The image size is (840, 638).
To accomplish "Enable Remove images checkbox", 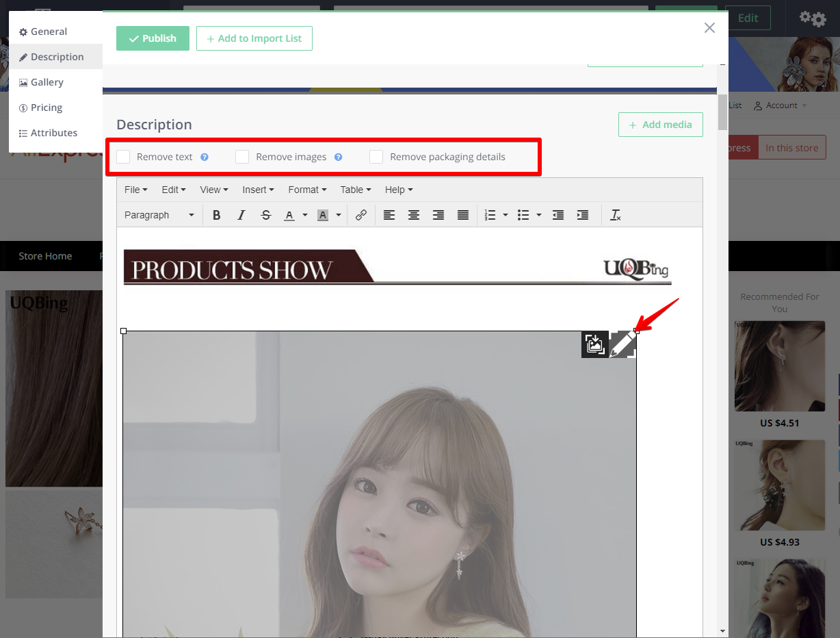I will point(242,157).
